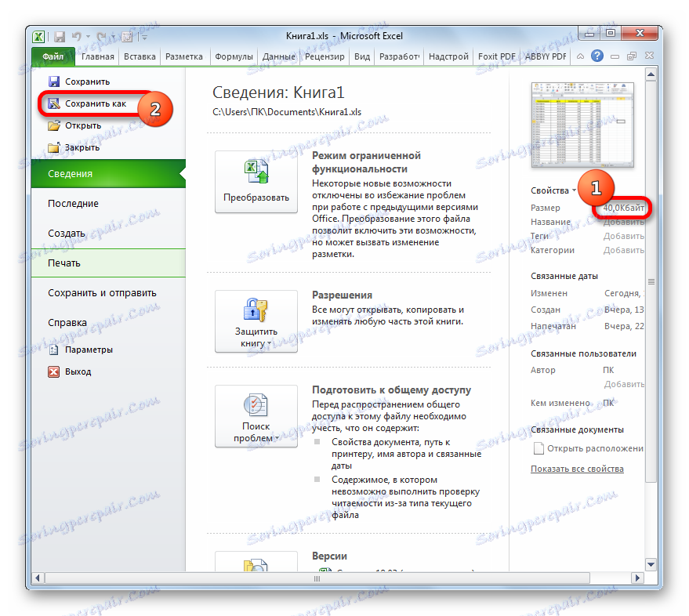Click the workbook minimize icon near Help

[615, 56]
